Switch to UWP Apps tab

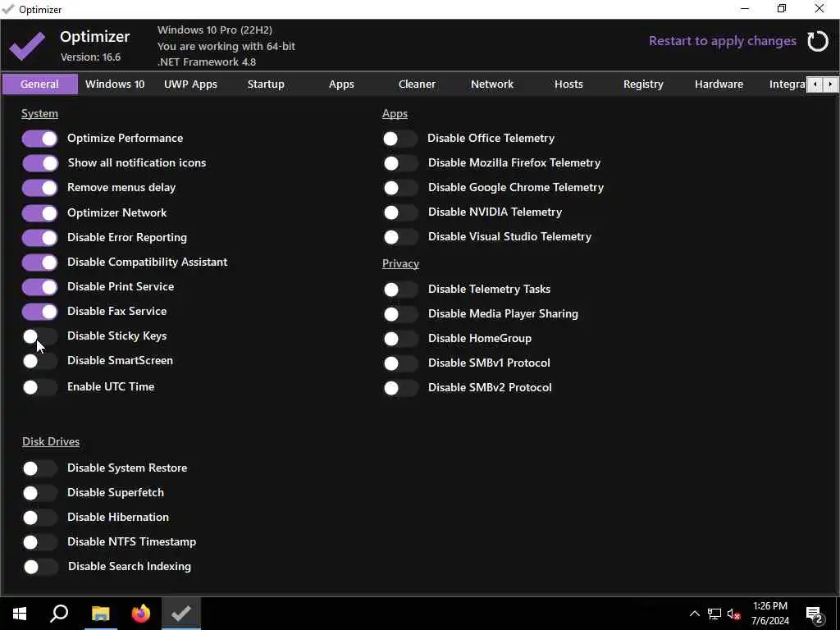pos(190,84)
